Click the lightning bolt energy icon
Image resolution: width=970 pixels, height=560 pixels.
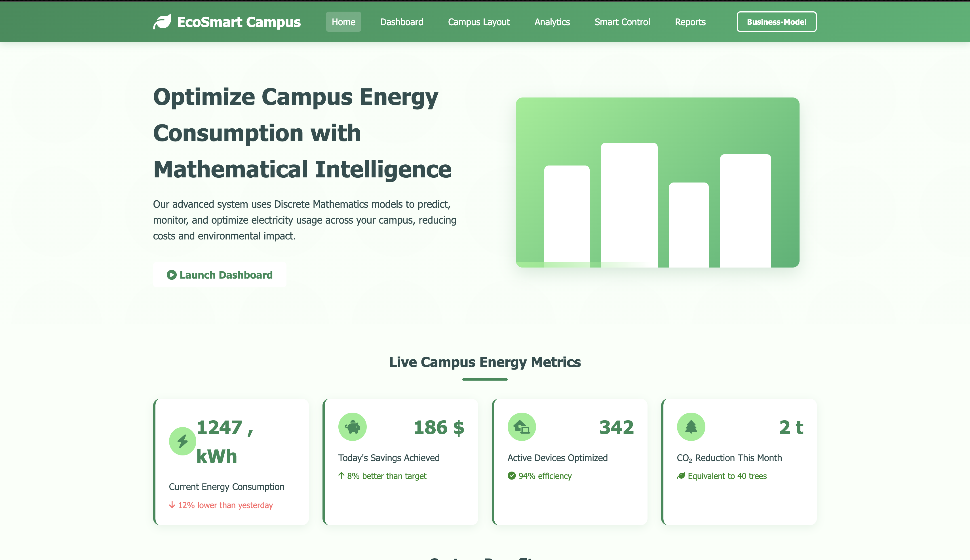[182, 441]
